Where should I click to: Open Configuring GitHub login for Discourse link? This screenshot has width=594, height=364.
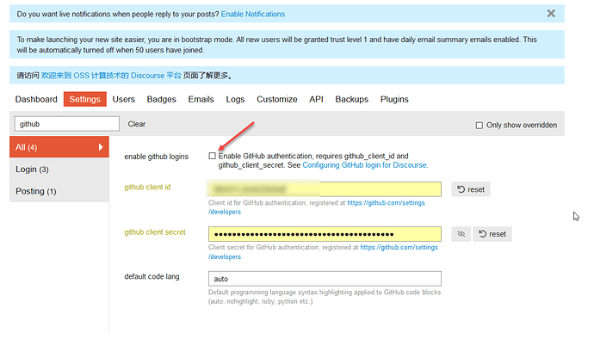click(364, 165)
